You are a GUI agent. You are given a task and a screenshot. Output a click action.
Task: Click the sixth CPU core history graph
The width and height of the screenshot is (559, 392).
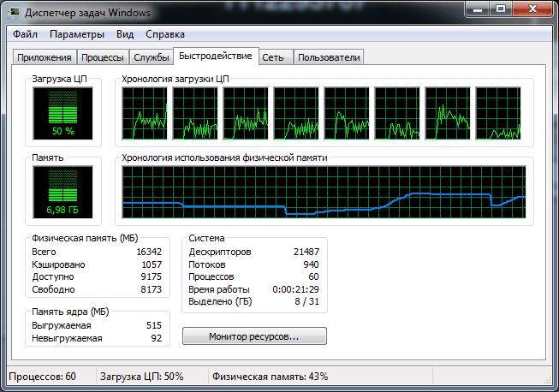coord(397,113)
